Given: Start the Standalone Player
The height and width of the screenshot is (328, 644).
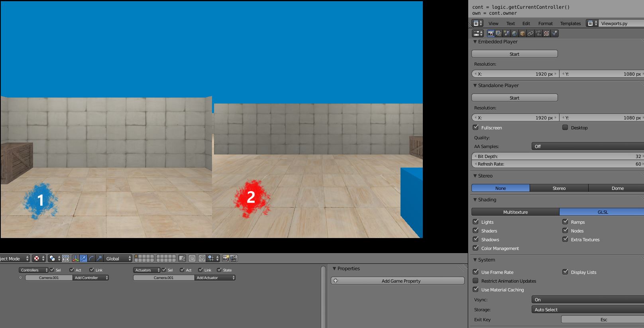Looking at the screenshot, I should tap(514, 98).
